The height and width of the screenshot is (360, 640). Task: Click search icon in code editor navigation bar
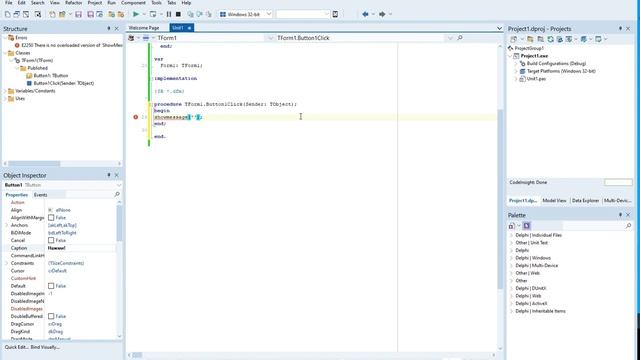(x=460, y=38)
